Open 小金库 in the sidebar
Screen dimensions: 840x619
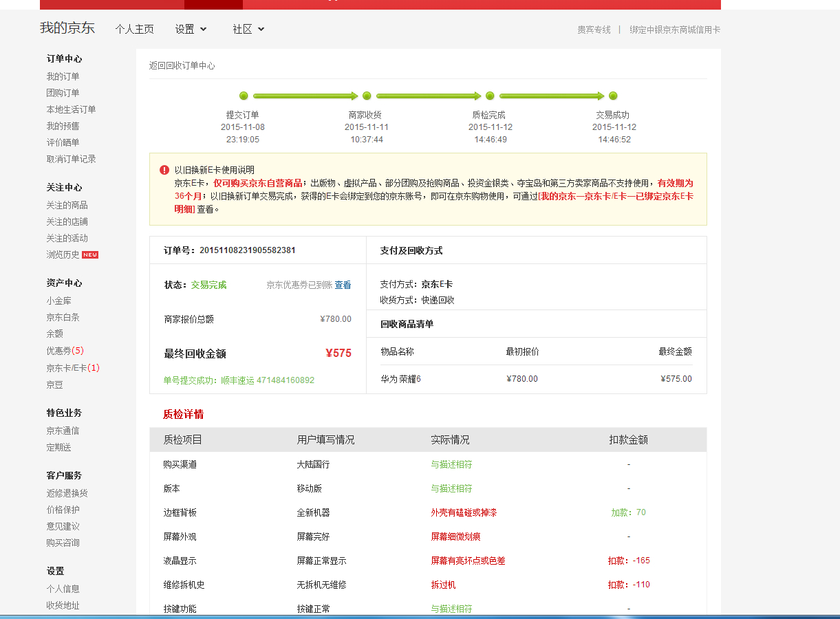tap(59, 301)
